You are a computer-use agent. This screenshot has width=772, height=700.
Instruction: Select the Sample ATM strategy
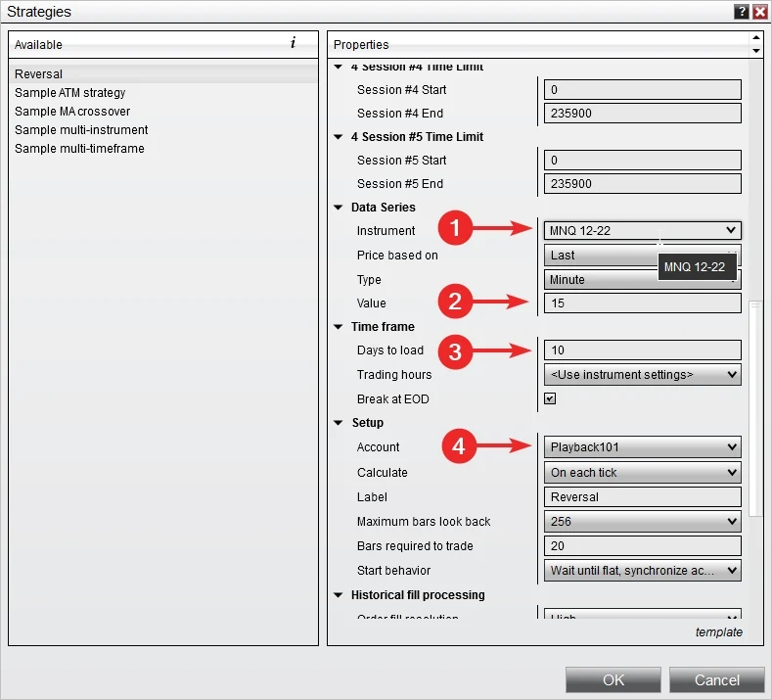point(70,93)
